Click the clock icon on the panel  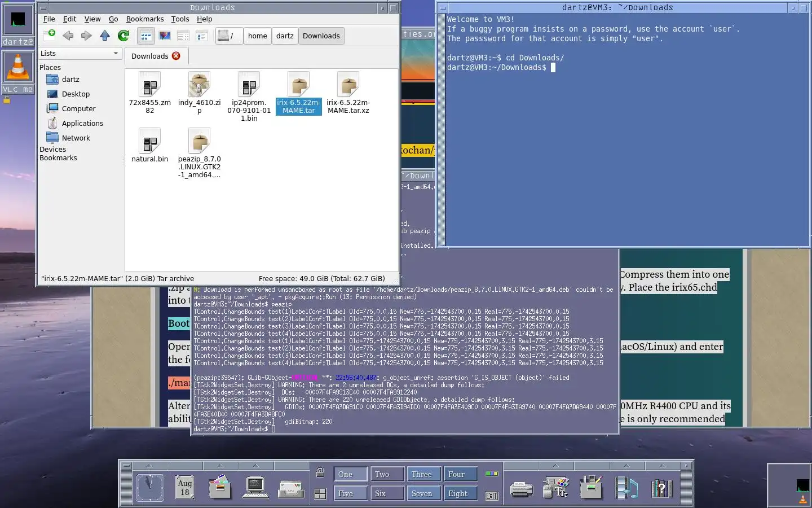click(x=150, y=487)
